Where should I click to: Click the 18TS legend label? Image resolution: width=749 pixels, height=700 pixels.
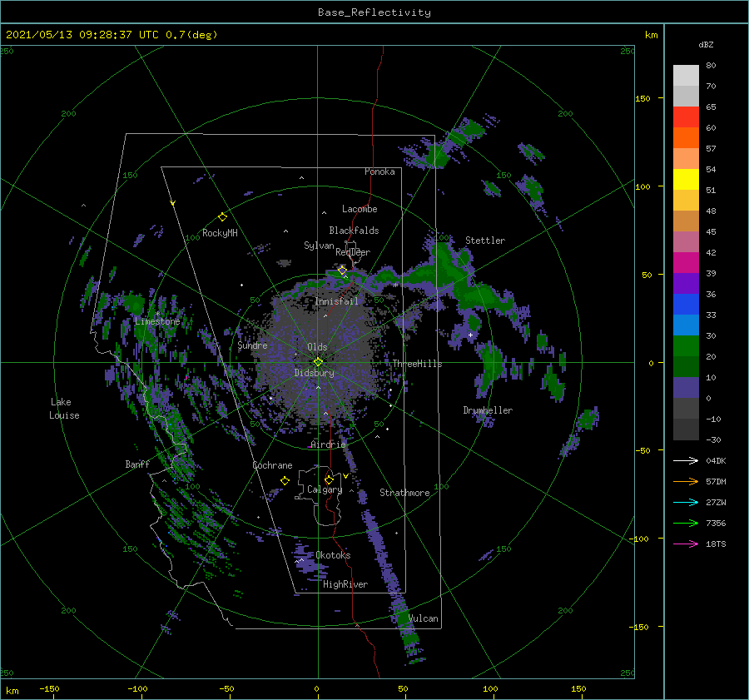point(716,544)
